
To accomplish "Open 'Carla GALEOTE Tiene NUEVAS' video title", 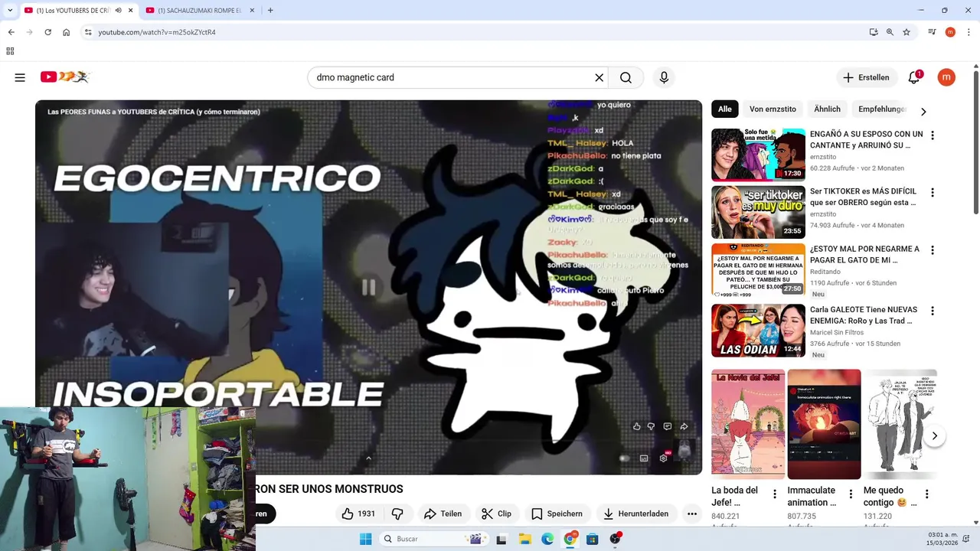I will 863,315.
